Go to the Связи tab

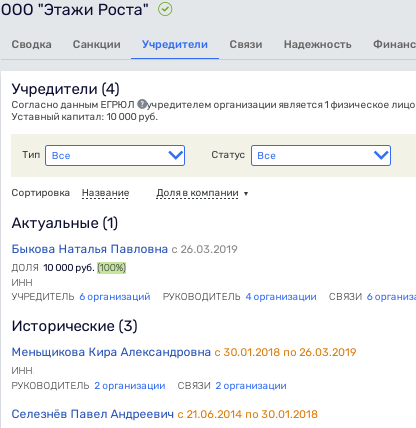(x=246, y=44)
